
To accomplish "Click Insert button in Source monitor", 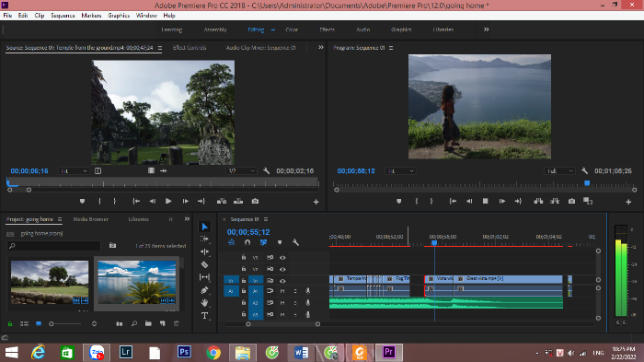I will point(222,201).
